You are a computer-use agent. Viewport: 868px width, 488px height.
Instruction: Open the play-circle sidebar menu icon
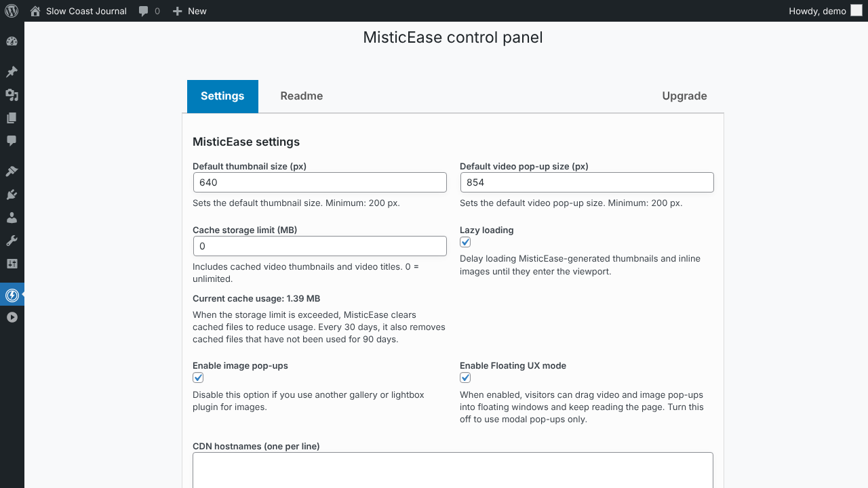(12, 317)
